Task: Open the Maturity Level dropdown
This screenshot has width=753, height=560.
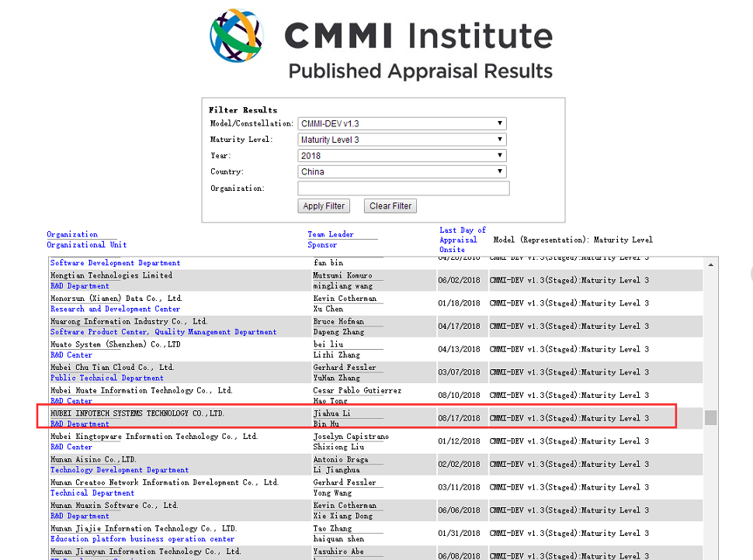Action: [x=402, y=140]
